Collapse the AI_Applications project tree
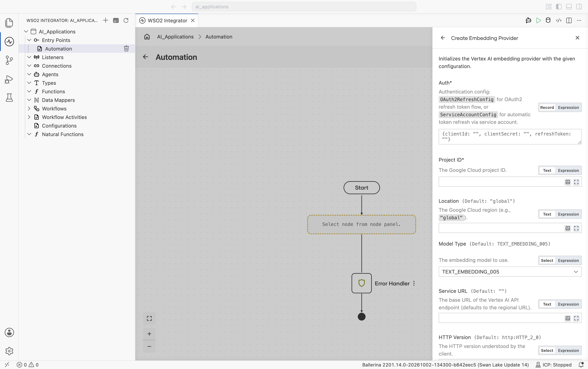This screenshot has height=369, width=588. click(26, 31)
